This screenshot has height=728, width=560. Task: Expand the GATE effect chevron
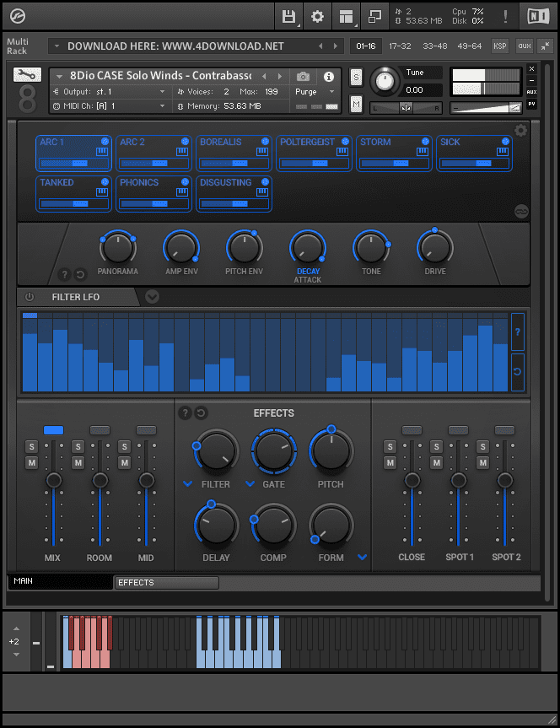click(x=250, y=483)
